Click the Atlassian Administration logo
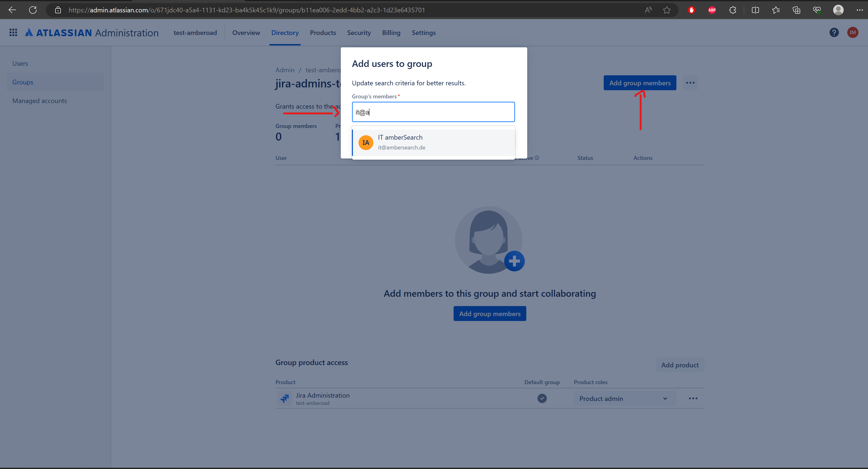This screenshot has height=469, width=868. pos(92,33)
